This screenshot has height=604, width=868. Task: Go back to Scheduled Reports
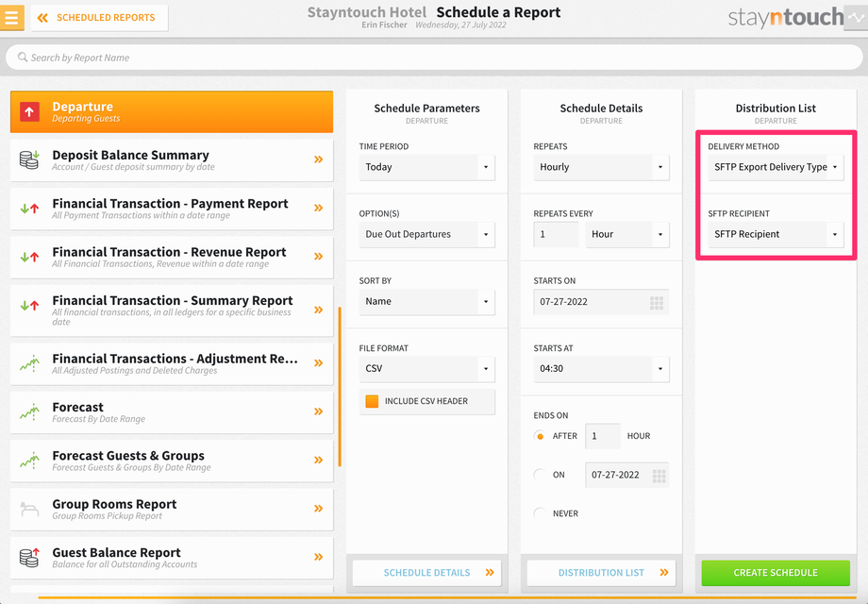coord(100,18)
